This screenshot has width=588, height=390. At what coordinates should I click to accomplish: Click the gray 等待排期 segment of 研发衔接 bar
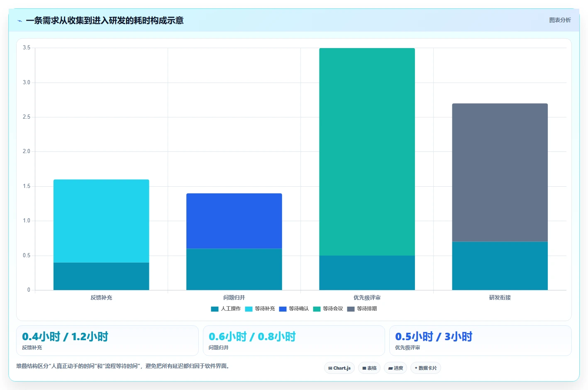(500, 172)
